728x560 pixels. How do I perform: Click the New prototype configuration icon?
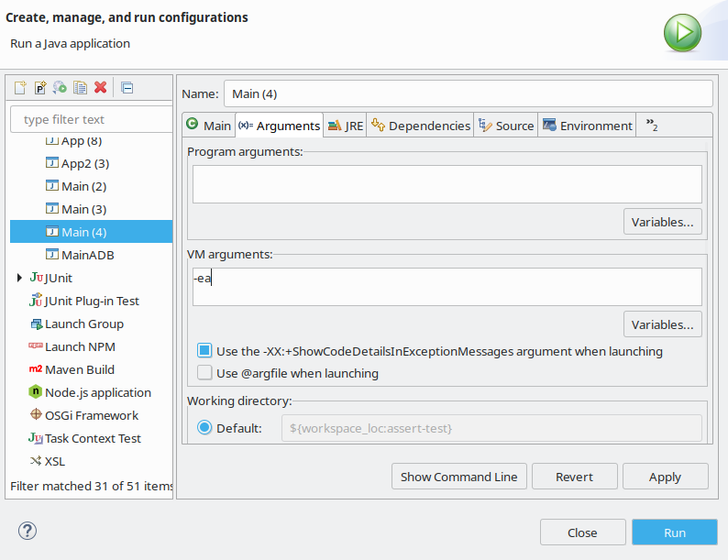(x=40, y=88)
